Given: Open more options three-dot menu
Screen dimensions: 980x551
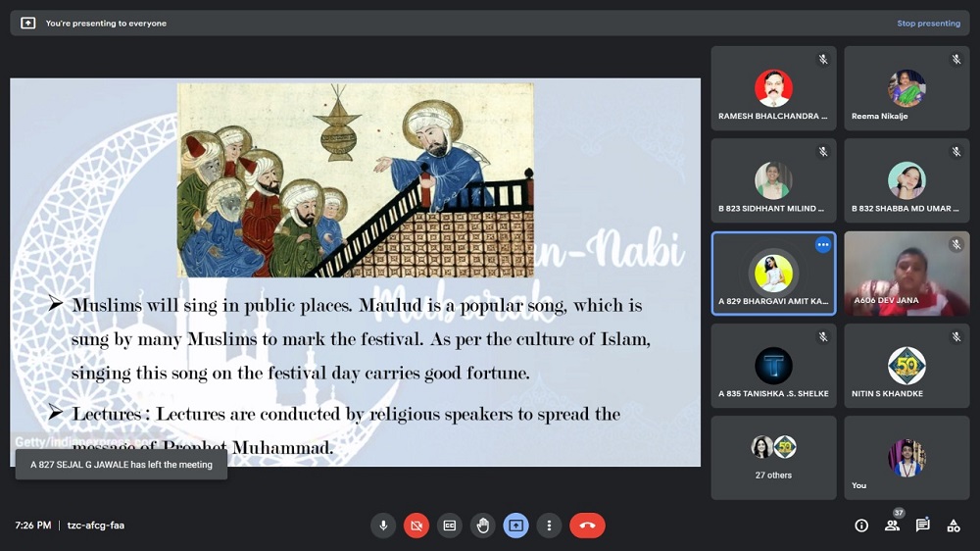Looking at the screenshot, I should [x=549, y=526].
